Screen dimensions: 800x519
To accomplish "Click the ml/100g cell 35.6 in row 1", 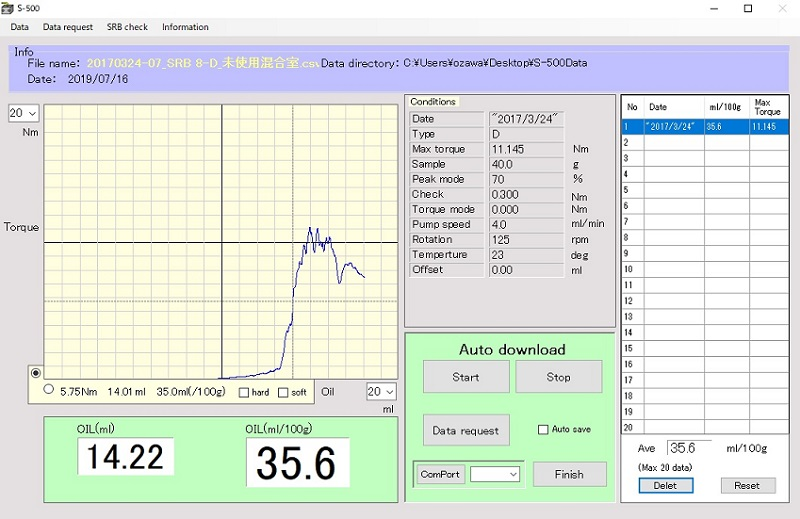I will pyautogui.click(x=727, y=127).
